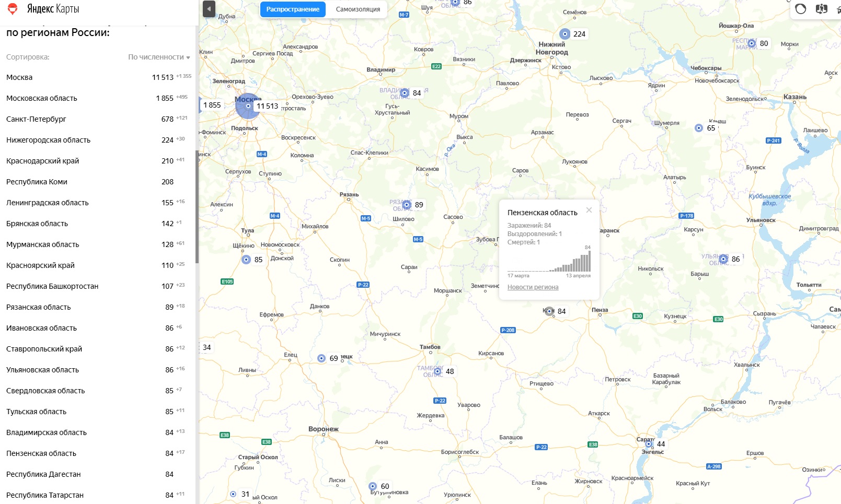Click the Тамбов city label on the map
The image size is (841, 504).
tap(430, 347)
